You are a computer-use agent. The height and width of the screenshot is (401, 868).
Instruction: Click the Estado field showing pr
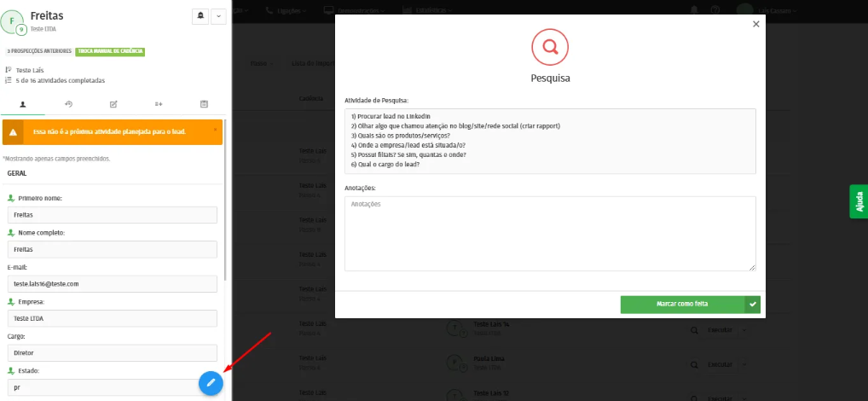[x=113, y=387]
